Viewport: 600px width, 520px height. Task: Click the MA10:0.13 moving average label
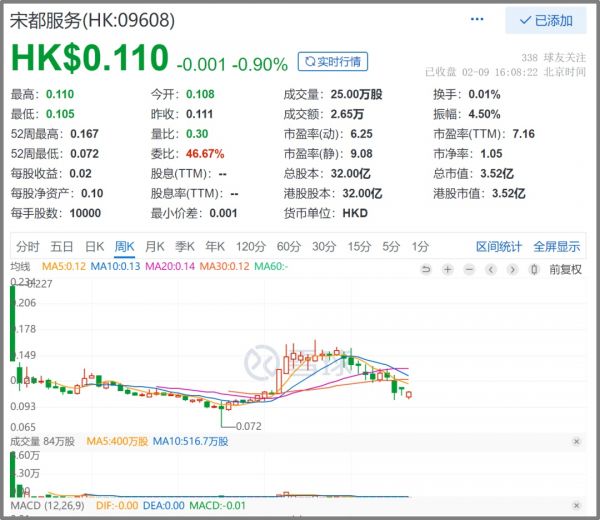[115, 266]
